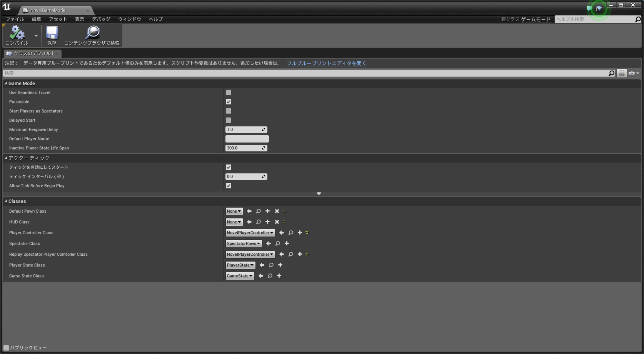Create new Game State Class plus icon
Viewport: 644px width, 354px height.
279,276
